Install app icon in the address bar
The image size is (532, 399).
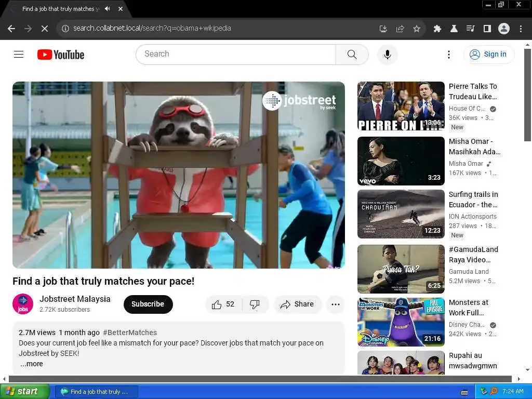tap(383, 29)
